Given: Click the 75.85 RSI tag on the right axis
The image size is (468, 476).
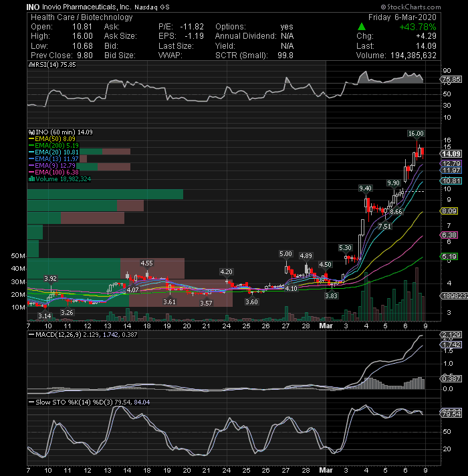Looking at the screenshot, I should coord(451,80).
